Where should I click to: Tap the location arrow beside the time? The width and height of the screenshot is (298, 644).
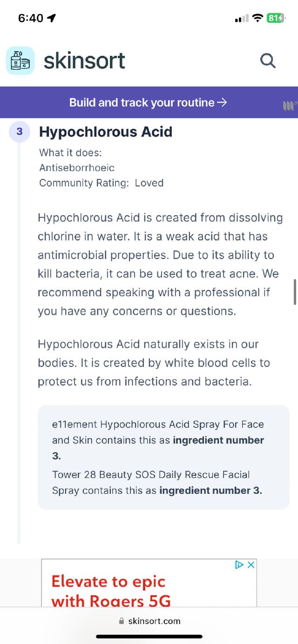point(52,18)
